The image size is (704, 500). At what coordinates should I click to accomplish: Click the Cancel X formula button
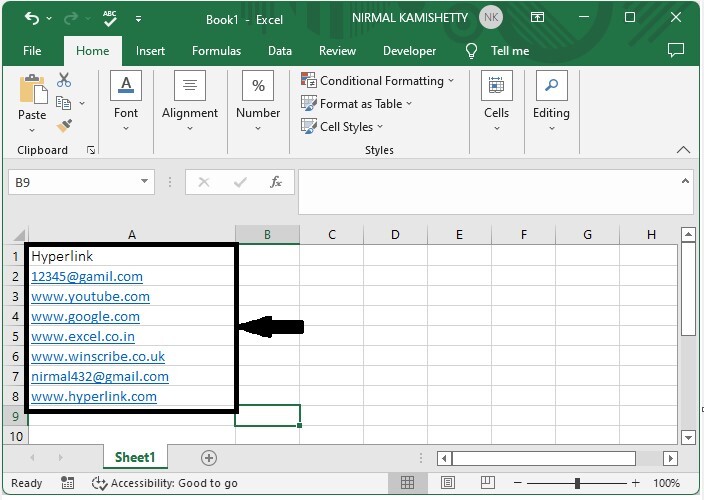point(204,182)
